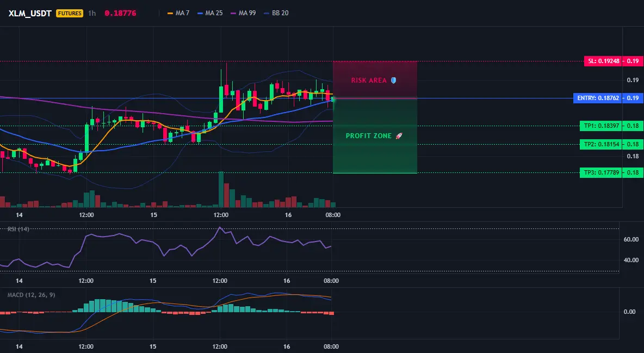Click the PROFIT ZONE text

point(368,136)
